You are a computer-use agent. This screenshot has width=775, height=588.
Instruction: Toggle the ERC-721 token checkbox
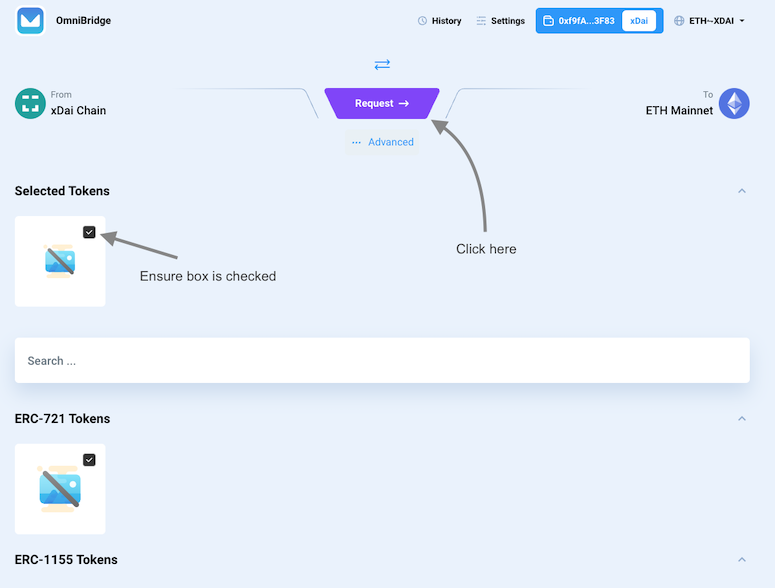click(89, 460)
